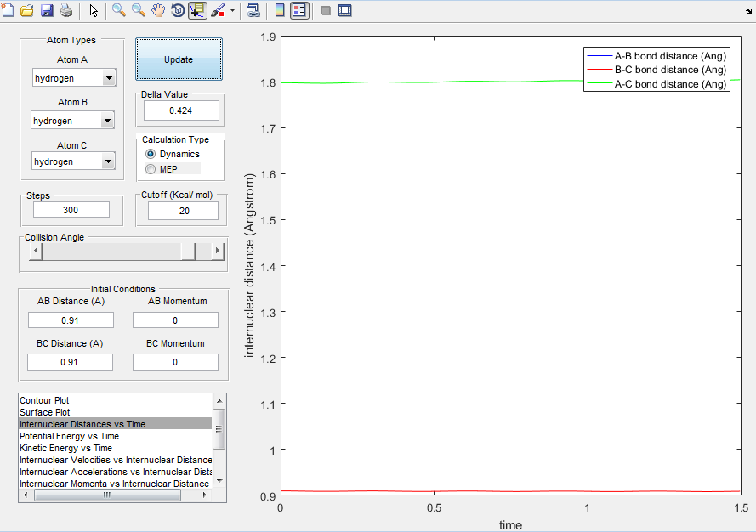Select the Dynamics calculation type
Screen dimensions: 756x532
[x=151, y=154]
